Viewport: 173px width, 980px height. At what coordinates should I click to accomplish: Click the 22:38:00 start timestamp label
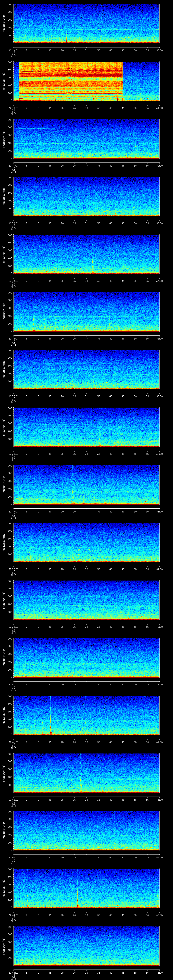(x=13, y=569)
